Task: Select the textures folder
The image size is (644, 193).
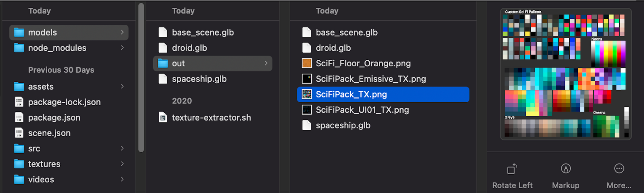Action: click(x=44, y=164)
